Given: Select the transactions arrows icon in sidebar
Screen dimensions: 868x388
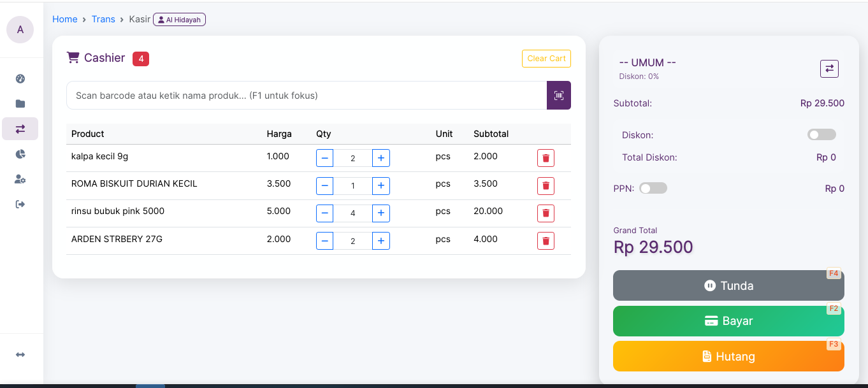Looking at the screenshot, I should click(20, 129).
